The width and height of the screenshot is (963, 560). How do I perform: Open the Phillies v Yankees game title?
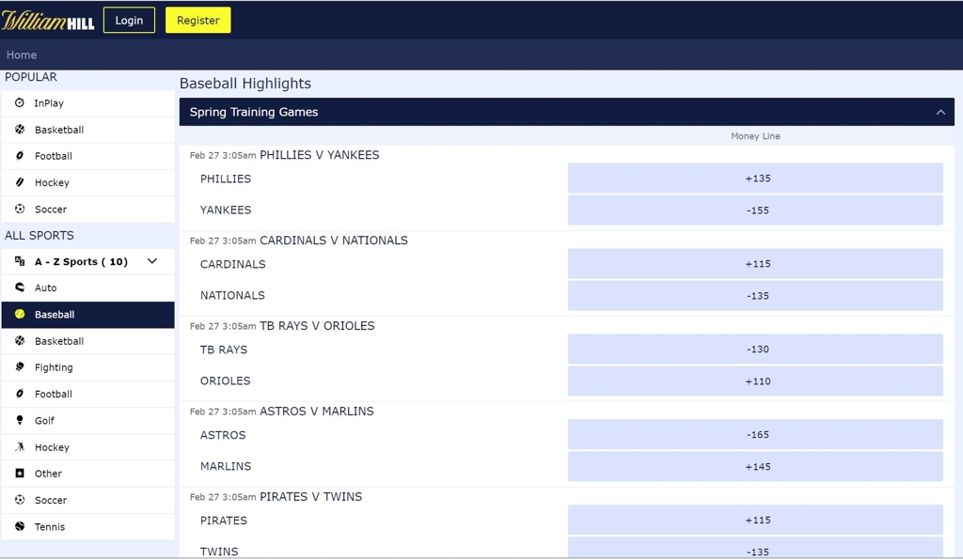click(319, 155)
